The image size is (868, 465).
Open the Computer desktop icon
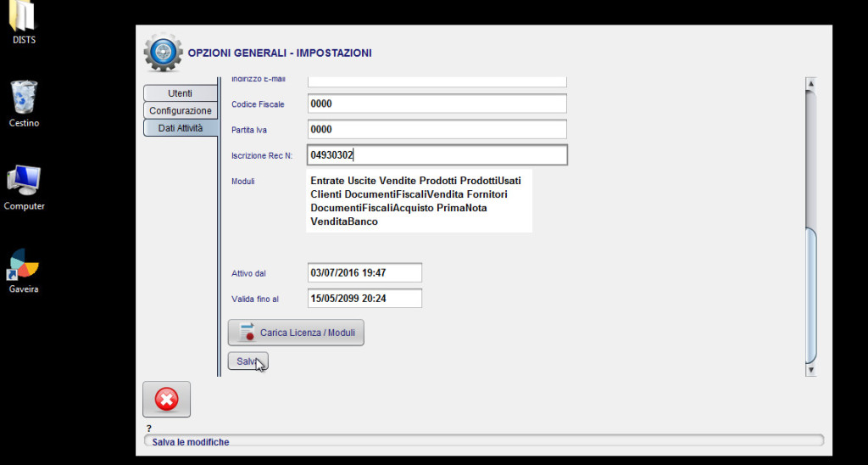[24, 187]
